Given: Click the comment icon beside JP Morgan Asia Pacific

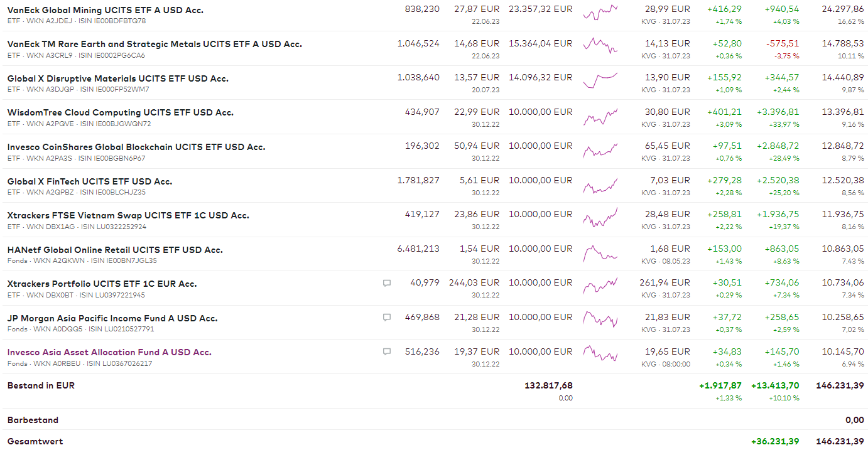Looking at the screenshot, I should 387,318.
